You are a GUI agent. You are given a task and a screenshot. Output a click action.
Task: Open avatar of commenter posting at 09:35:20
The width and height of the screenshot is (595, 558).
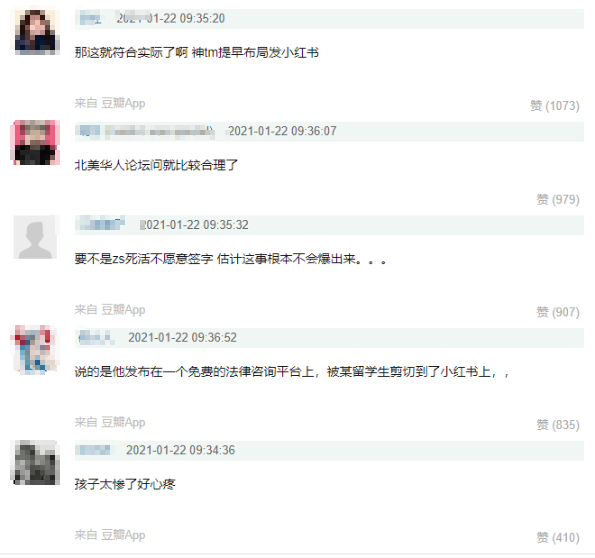pyautogui.click(x=35, y=32)
